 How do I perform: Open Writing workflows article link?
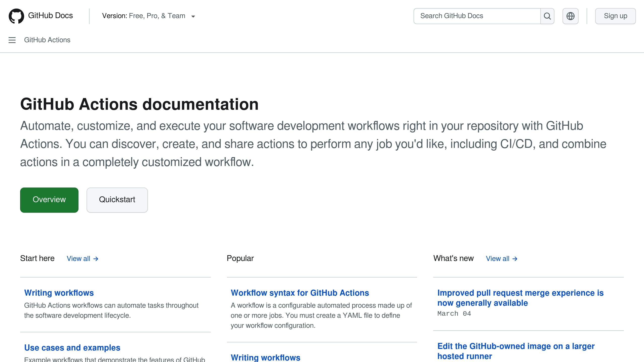click(59, 293)
